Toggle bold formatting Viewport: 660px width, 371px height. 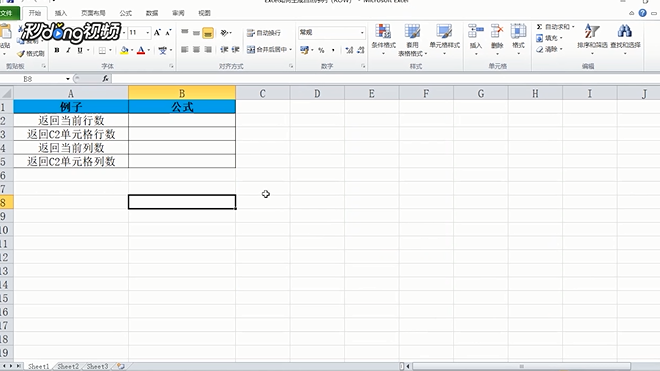point(57,51)
